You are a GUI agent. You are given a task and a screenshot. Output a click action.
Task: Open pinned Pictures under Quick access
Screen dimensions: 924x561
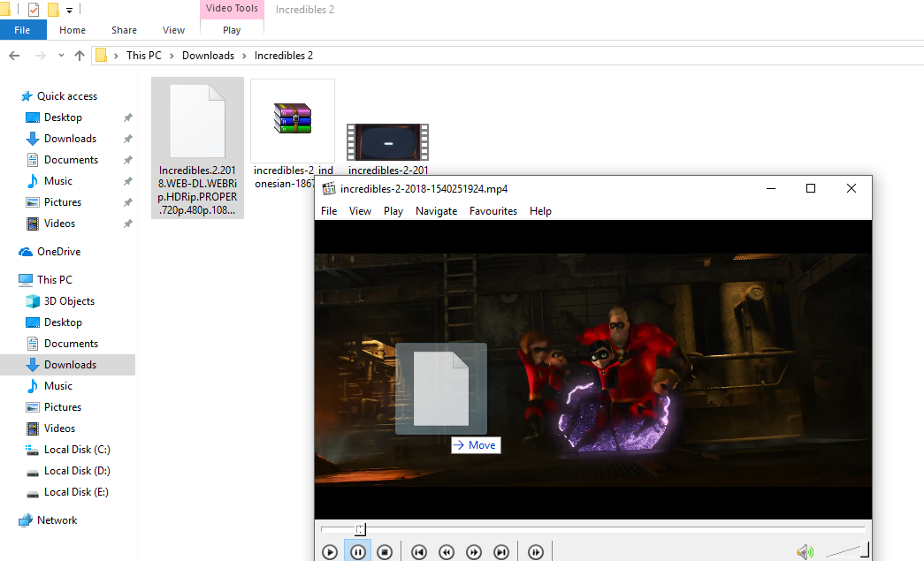63,202
